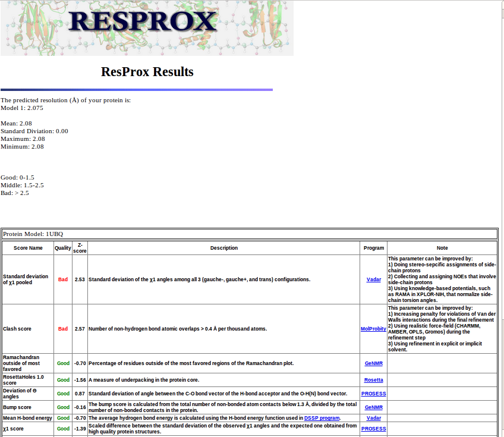The height and width of the screenshot is (437, 504).
Task: Click the 'Maximum: 2.08' line
Action: (x=23, y=139)
